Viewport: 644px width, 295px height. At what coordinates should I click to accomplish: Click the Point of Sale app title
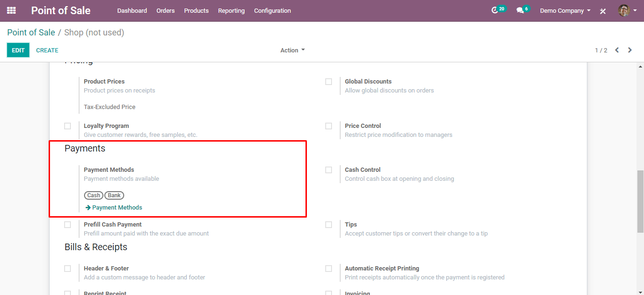61,10
